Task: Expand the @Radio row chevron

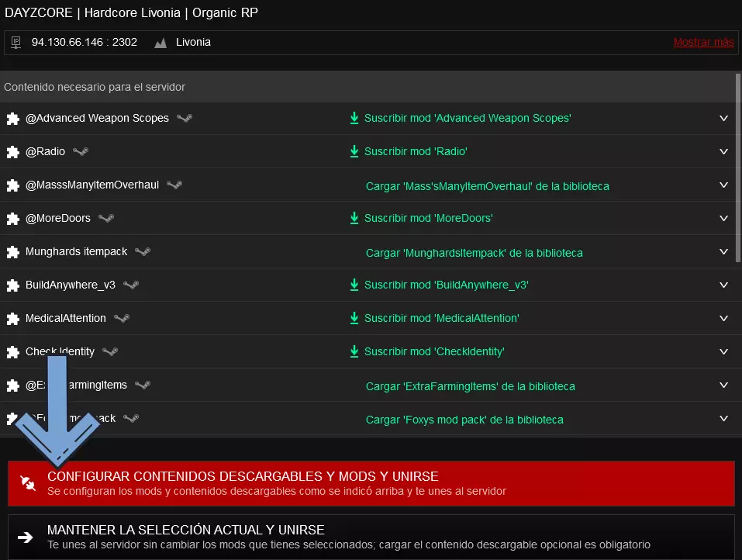Action: click(x=723, y=151)
